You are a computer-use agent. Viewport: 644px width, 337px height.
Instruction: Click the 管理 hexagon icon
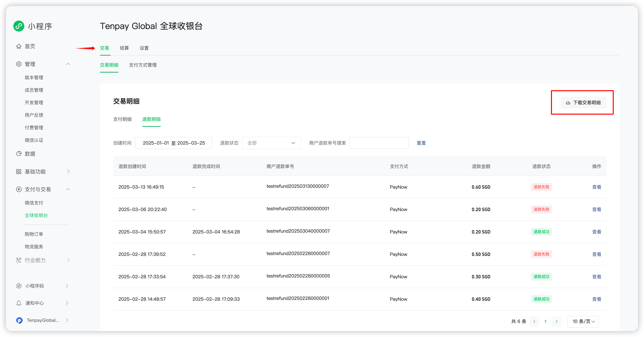pyautogui.click(x=19, y=64)
